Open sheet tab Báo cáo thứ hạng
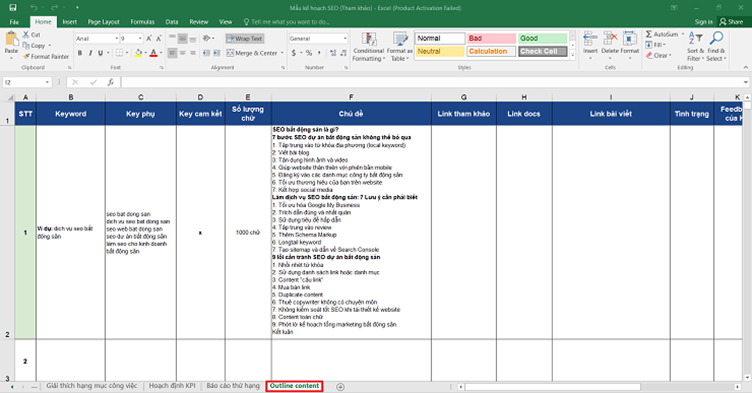 pyautogui.click(x=233, y=386)
